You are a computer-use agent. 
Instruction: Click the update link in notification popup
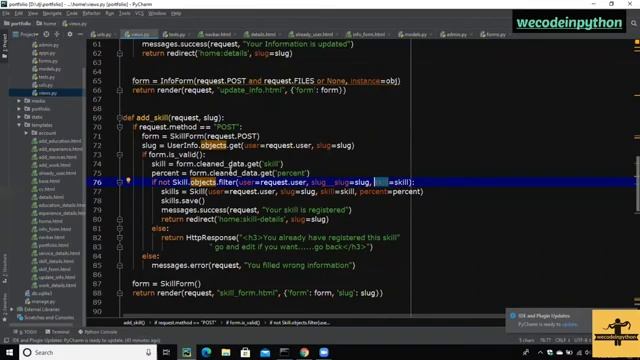point(569,324)
